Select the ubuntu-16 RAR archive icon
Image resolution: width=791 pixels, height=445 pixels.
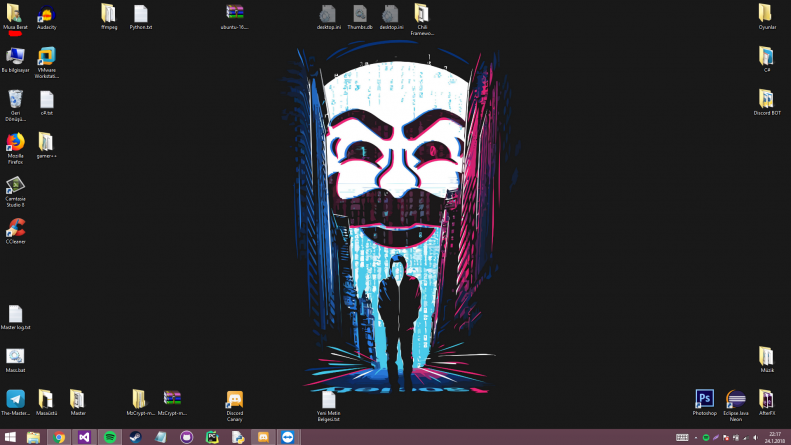(x=235, y=17)
